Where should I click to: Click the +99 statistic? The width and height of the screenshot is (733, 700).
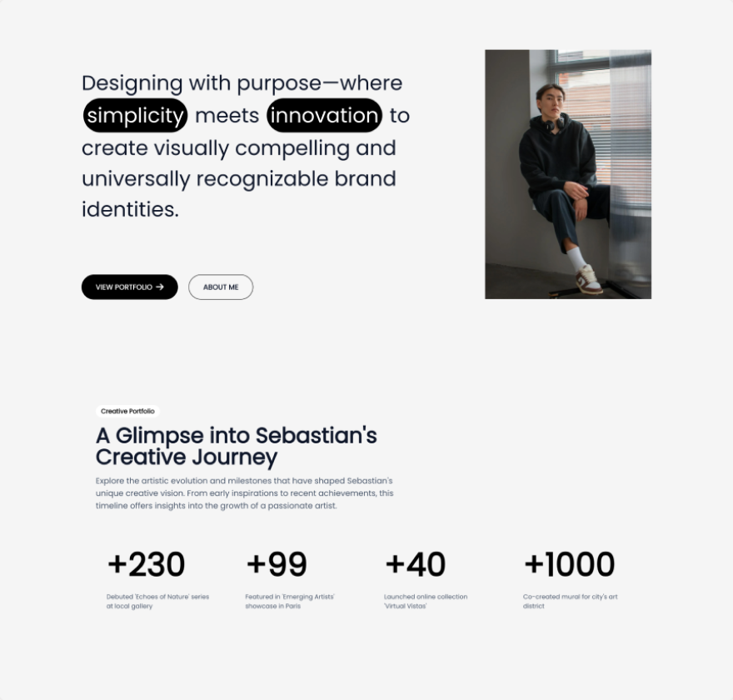coord(277,564)
